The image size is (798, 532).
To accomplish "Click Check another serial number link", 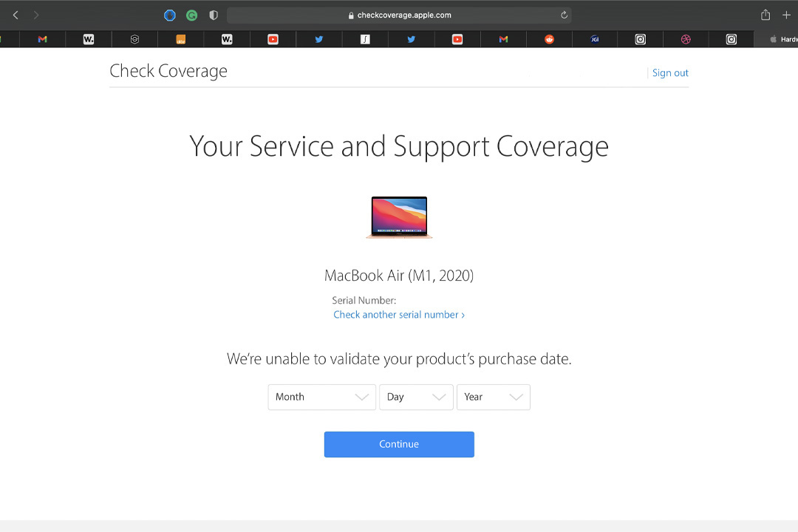I will (399, 315).
